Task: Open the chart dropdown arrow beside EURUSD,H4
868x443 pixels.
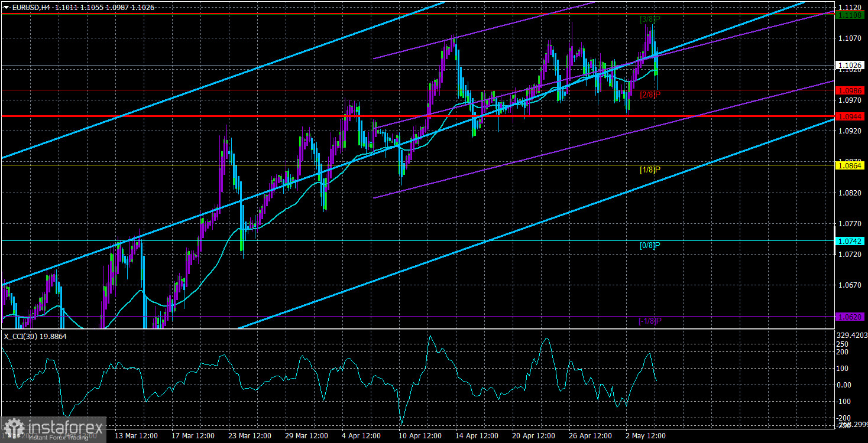Action: 5,7
